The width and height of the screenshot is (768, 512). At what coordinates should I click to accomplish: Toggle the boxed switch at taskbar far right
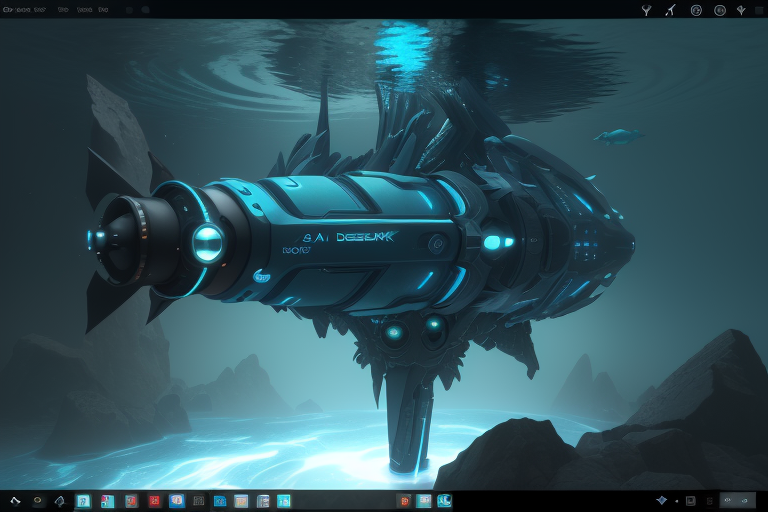(x=737, y=500)
